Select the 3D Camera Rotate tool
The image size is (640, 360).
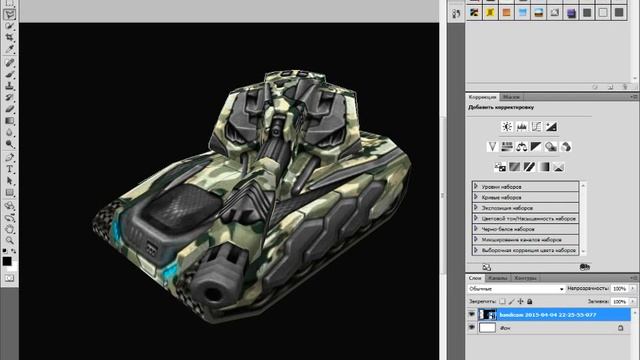coord(9,218)
